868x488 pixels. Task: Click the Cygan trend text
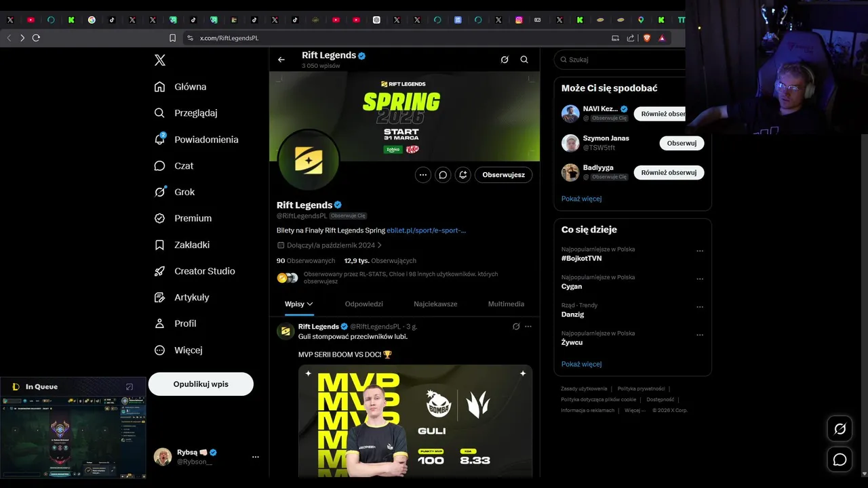coord(572,287)
